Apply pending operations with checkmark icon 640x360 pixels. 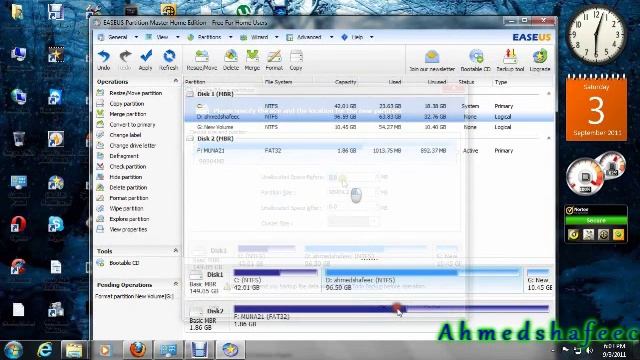tap(146, 60)
